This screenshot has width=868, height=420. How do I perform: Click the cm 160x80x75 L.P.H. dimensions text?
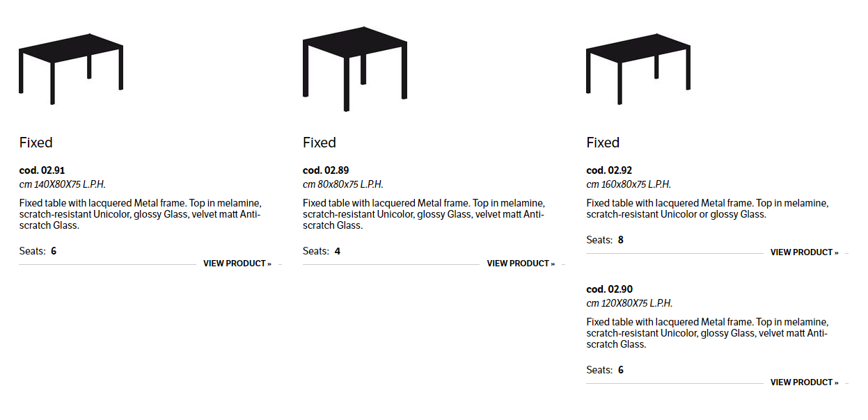pos(629,184)
